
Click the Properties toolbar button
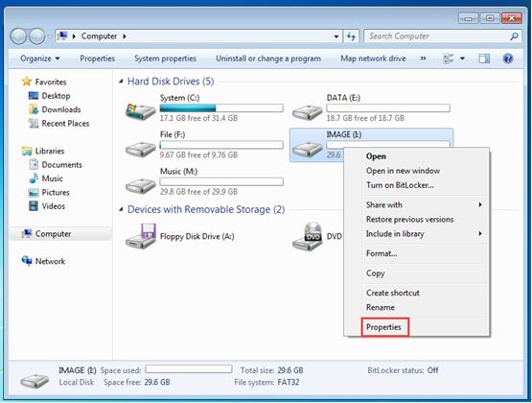[x=98, y=59]
